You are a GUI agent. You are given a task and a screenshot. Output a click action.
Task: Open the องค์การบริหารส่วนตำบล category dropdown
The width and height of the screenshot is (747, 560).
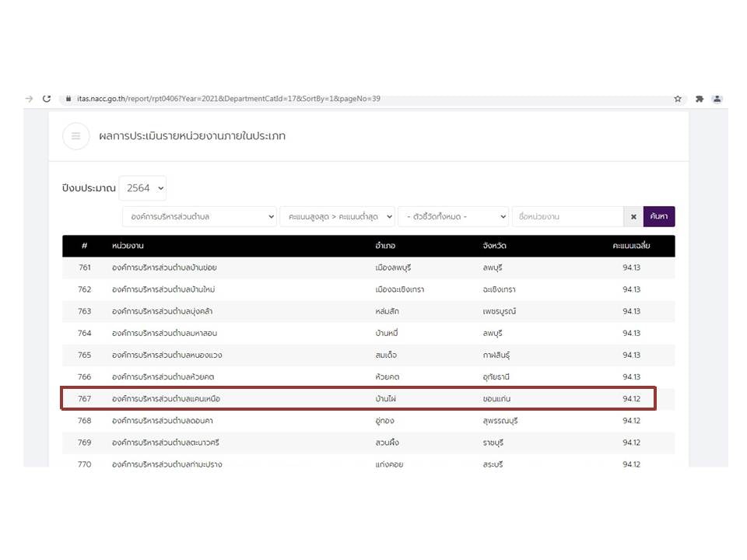tap(199, 217)
